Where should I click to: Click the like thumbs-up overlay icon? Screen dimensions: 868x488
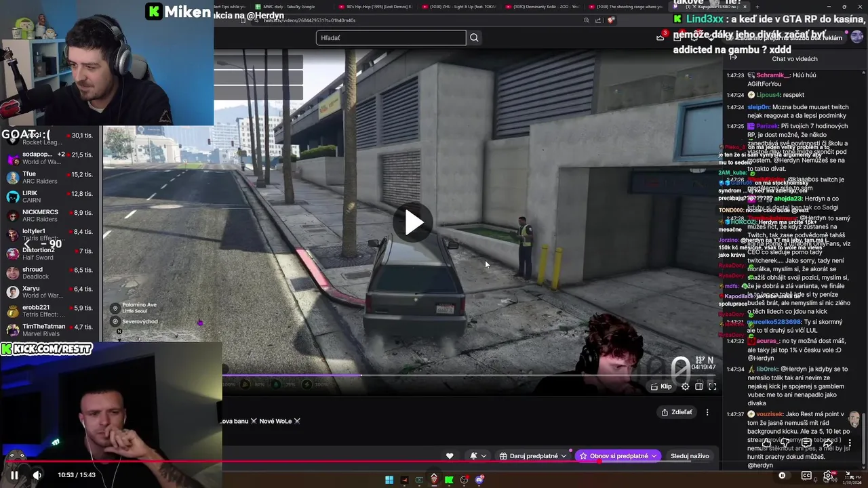pos(767,443)
